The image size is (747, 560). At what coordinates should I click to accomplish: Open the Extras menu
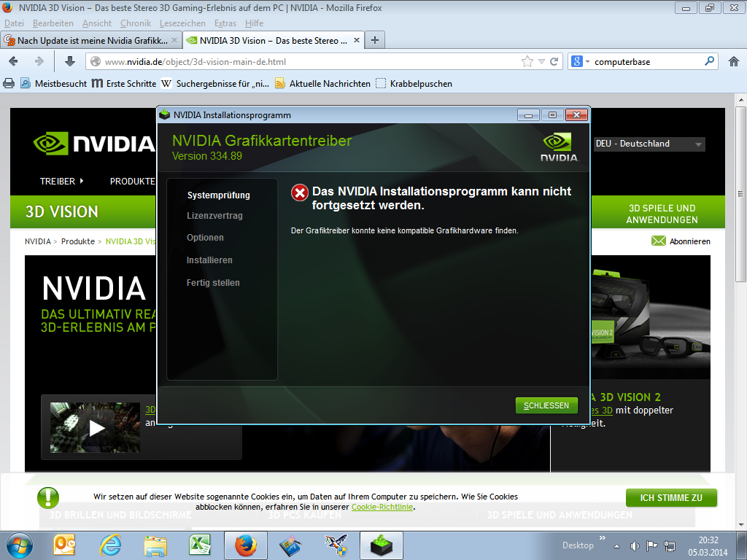(225, 23)
